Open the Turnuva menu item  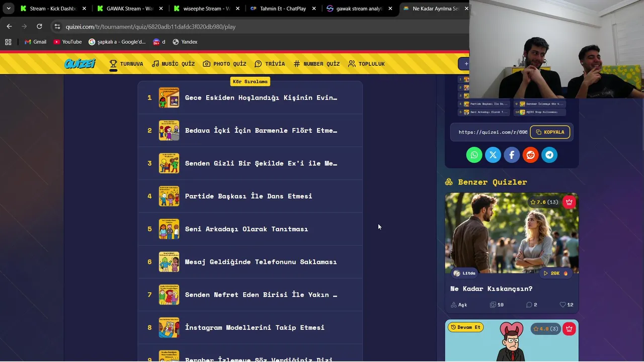coord(126,64)
